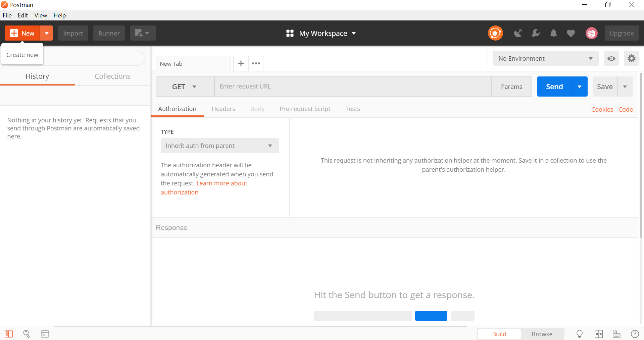Expand the Inherit auth from parent dropdown
Image resolution: width=644 pixels, height=340 pixels.
[x=220, y=146]
